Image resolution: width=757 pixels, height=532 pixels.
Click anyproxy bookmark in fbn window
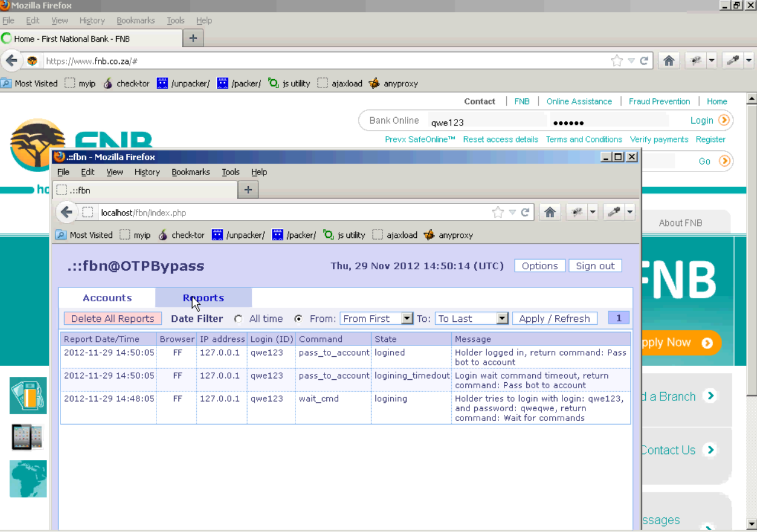[x=448, y=235]
